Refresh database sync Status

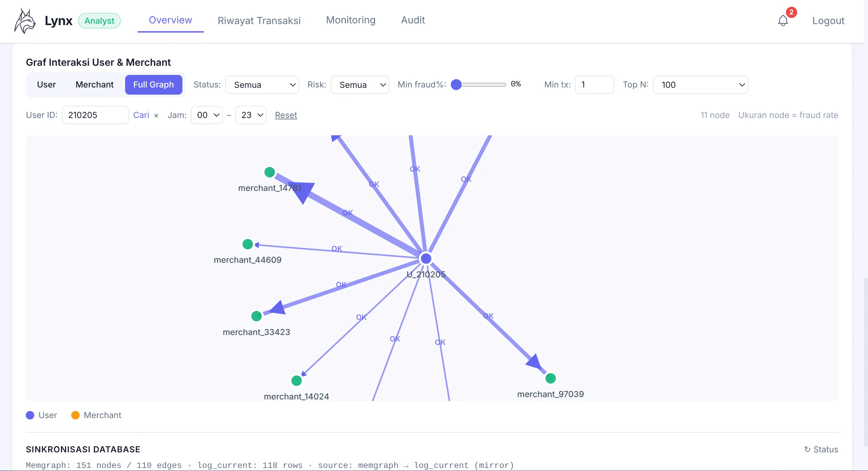coord(821,449)
